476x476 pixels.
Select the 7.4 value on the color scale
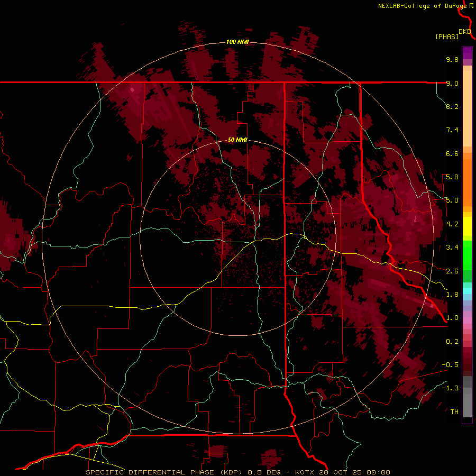pyautogui.click(x=452, y=130)
